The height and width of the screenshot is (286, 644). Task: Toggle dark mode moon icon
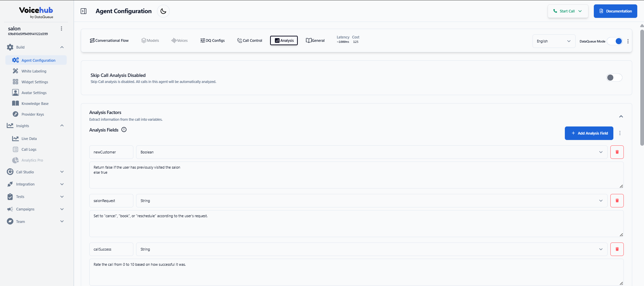[163, 11]
